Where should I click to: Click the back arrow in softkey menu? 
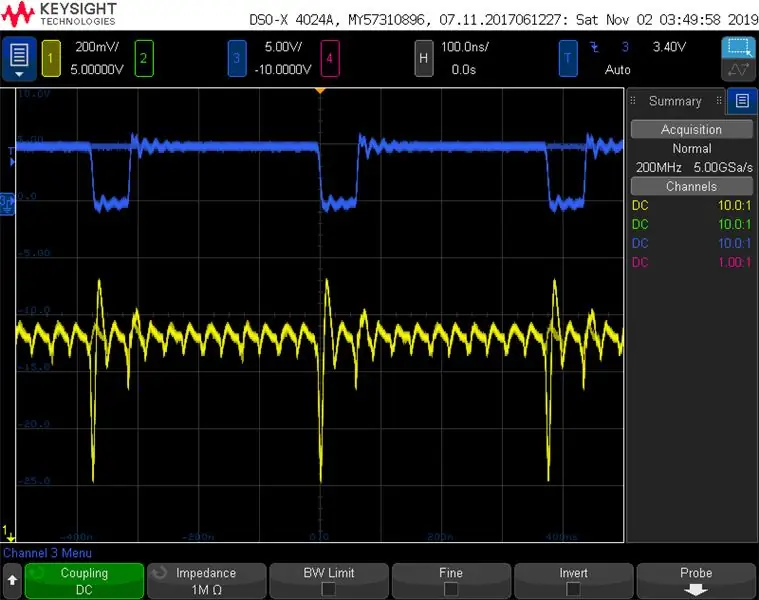(12, 580)
